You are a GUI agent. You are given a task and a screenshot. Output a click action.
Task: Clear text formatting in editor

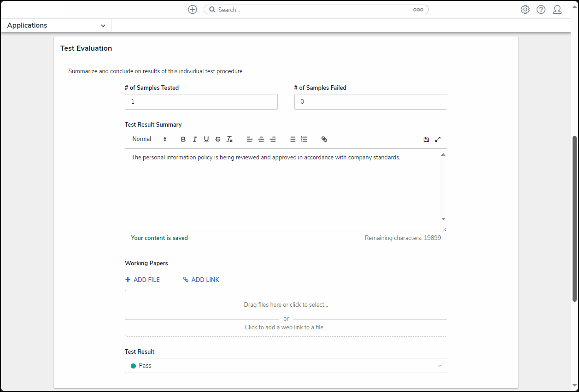pos(229,139)
